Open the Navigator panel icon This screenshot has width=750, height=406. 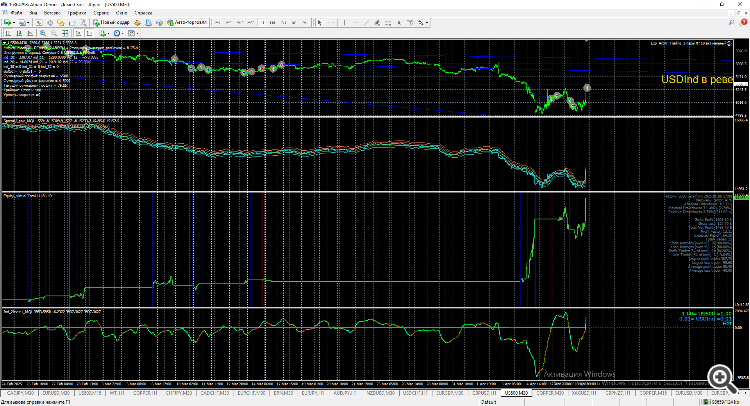click(x=60, y=22)
